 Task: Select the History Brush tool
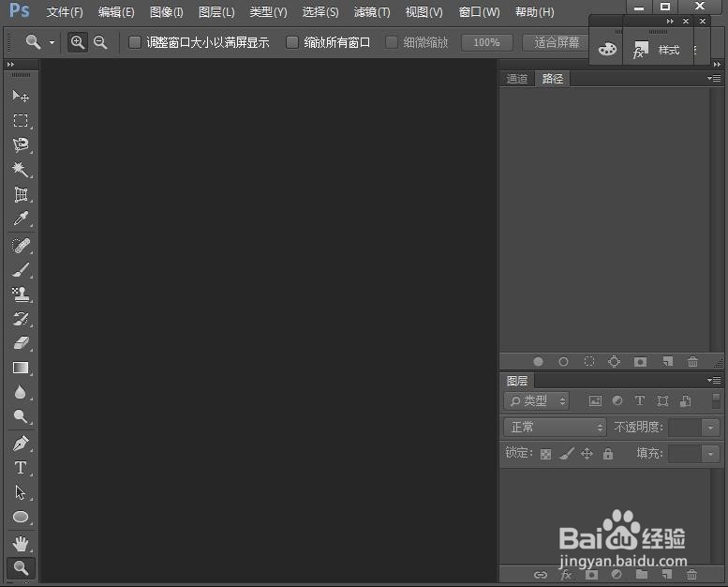pyautogui.click(x=21, y=319)
